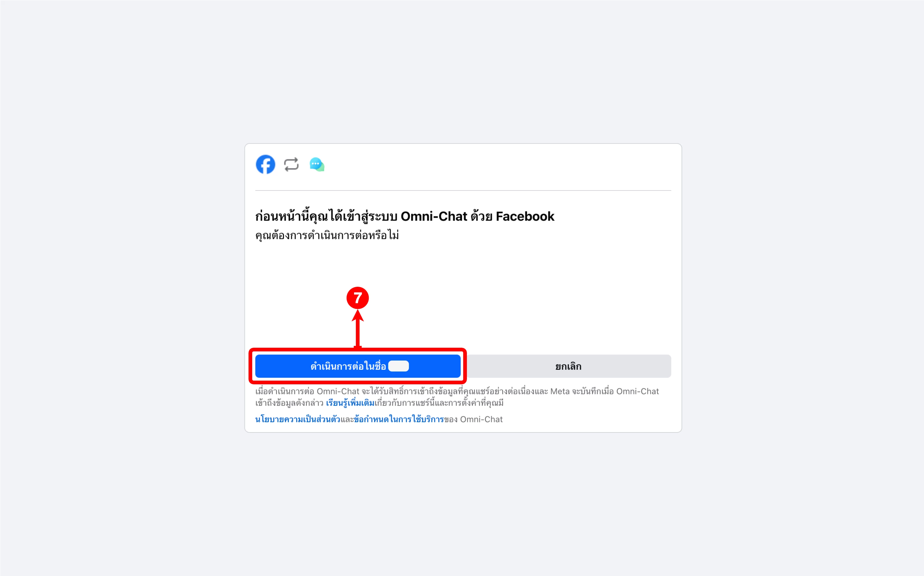924x576 pixels.
Task: Click the word Facebook in the heading
Action: (x=525, y=216)
